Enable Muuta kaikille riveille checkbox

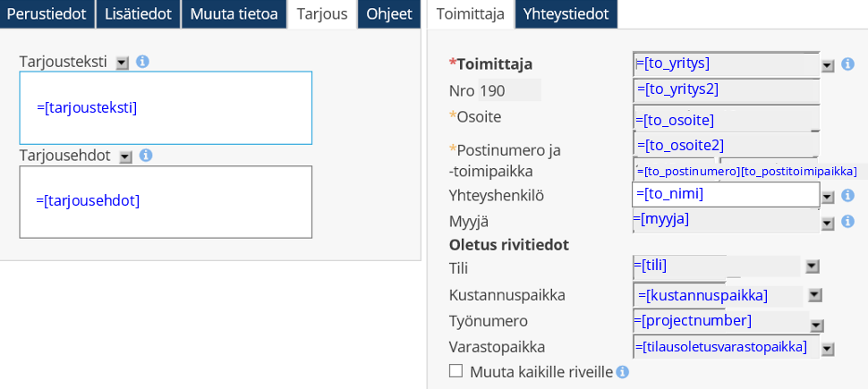click(x=455, y=371)
